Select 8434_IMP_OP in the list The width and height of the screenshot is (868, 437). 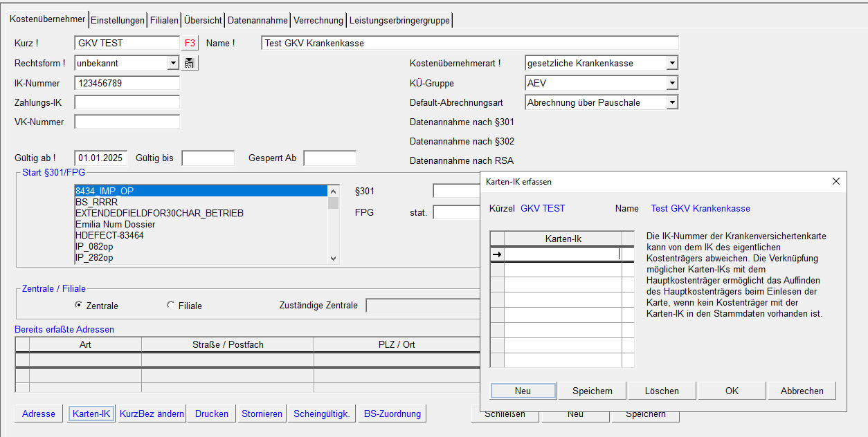tap(200, 191)
